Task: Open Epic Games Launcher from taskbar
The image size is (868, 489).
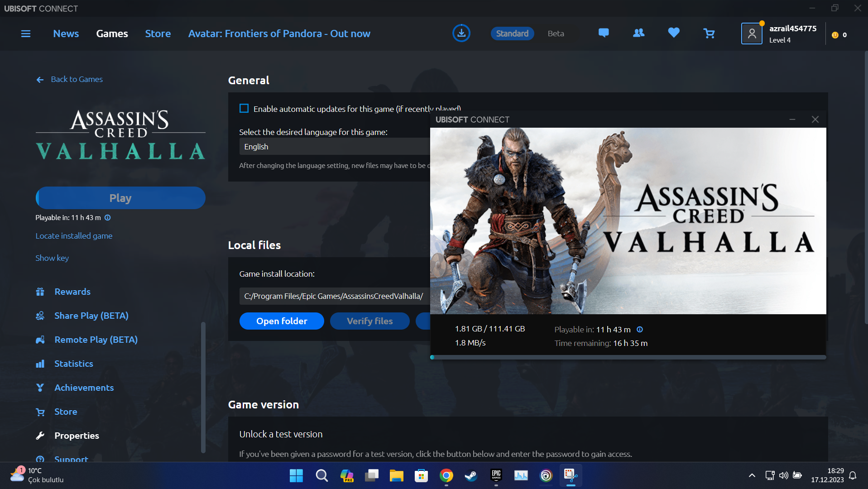Action: 496,475
